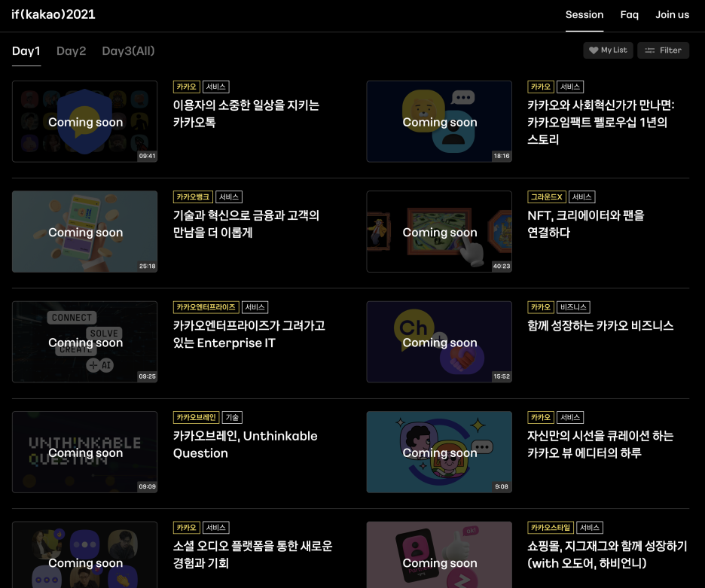Open My List with heart icon
The height and width of the screenshot is (588, 705).
[x=608, y=50]
